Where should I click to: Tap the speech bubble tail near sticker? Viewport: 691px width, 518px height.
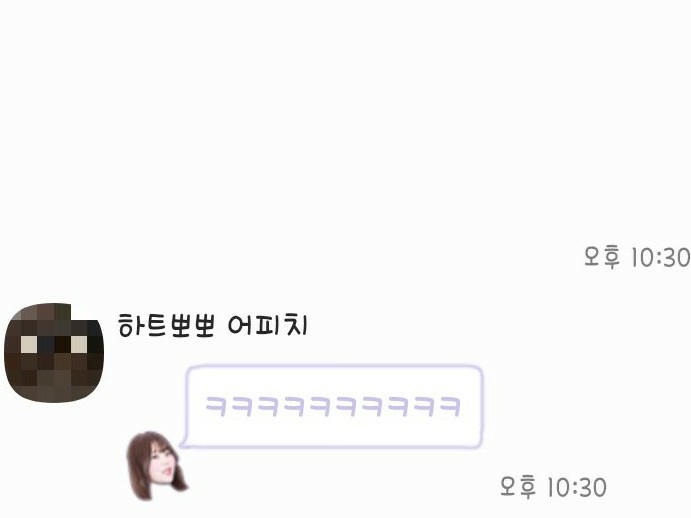(185, 443)
